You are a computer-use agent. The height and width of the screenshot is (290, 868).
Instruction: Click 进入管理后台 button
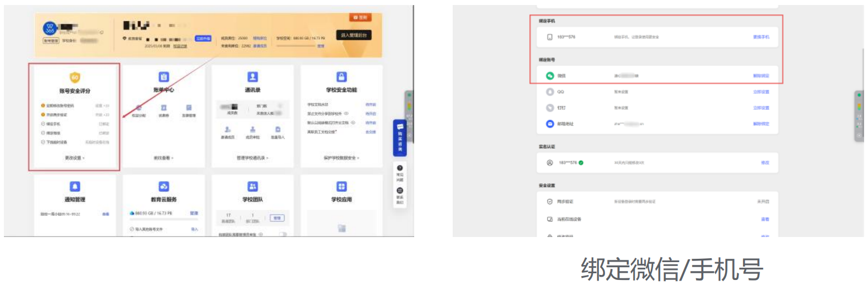click(354, 35)
